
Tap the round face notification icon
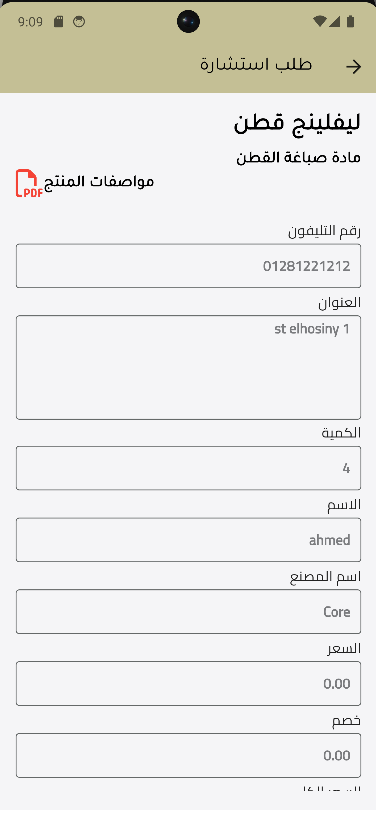coord(79,21)
